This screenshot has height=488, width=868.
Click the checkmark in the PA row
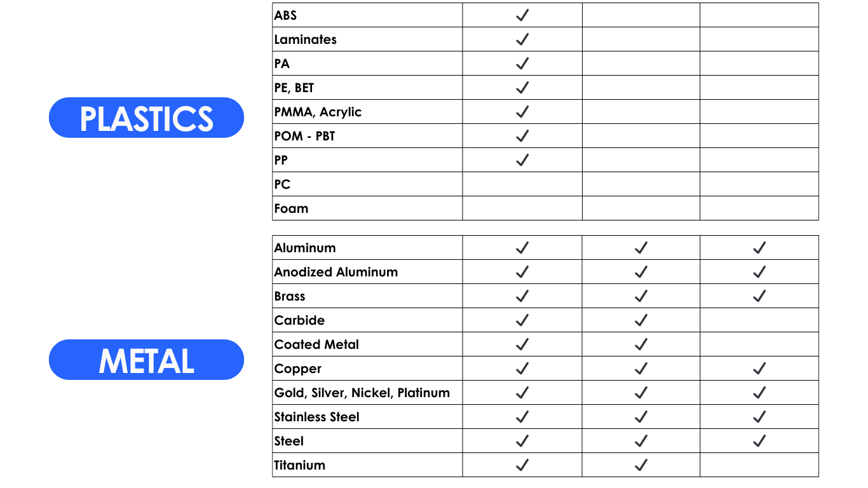522,64
